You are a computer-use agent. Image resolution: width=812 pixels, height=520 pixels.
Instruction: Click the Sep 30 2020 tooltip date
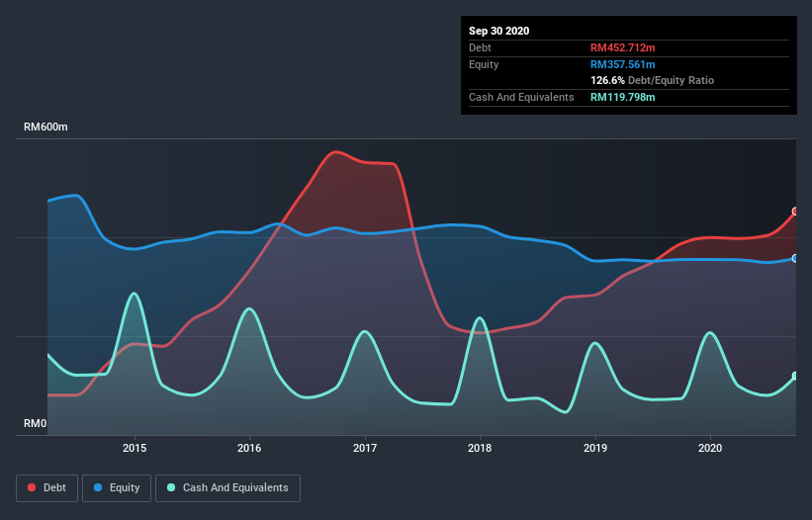click(x=499, y=31)
